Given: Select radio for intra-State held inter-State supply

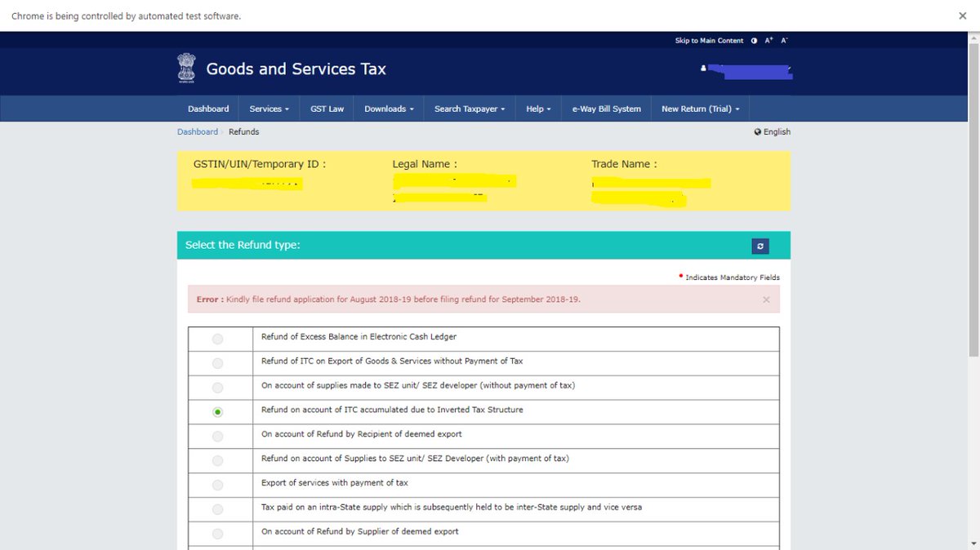Looking at the screenshot, I should coord(217,509).
